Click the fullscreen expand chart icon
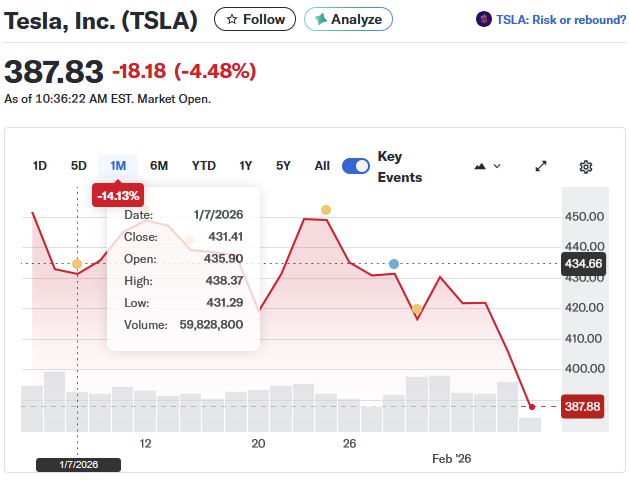 (x=541, y=166)
